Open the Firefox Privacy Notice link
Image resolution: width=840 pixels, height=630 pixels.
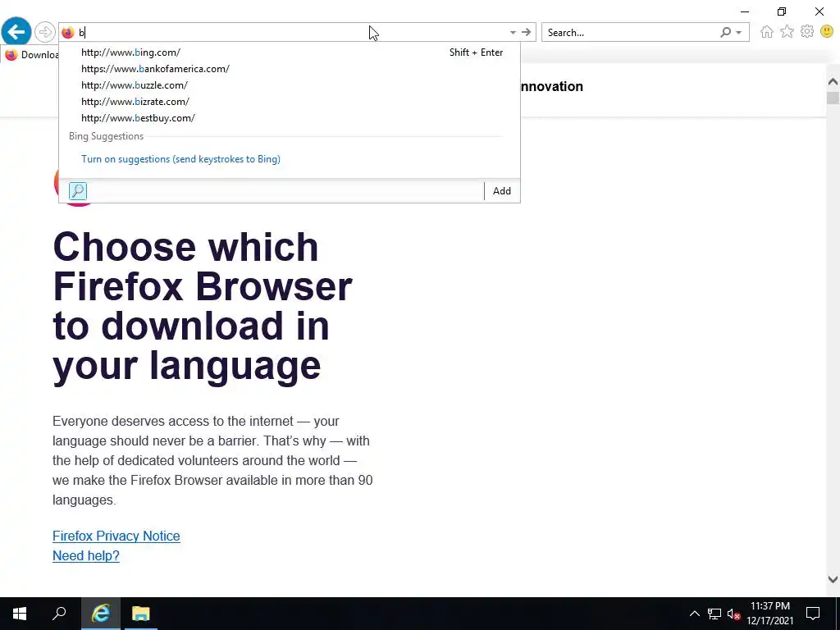pos(116,536)
